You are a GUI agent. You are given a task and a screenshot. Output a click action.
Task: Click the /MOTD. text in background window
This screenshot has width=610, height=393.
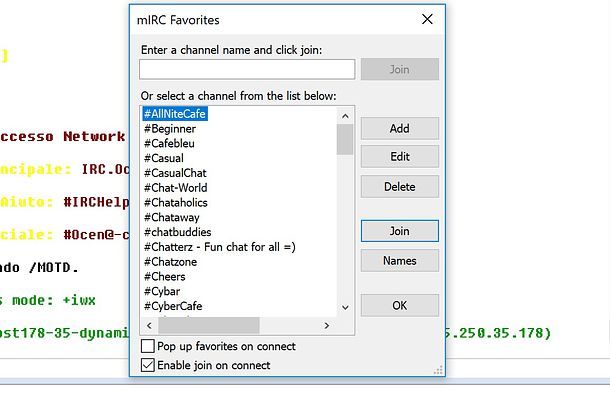click(54, 268)
